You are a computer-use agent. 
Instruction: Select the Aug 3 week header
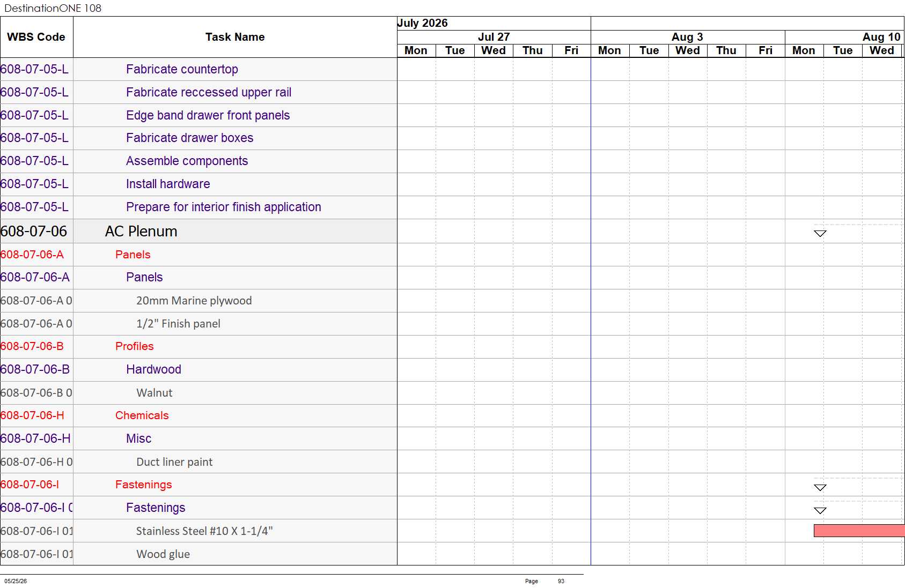coord(688,37)
